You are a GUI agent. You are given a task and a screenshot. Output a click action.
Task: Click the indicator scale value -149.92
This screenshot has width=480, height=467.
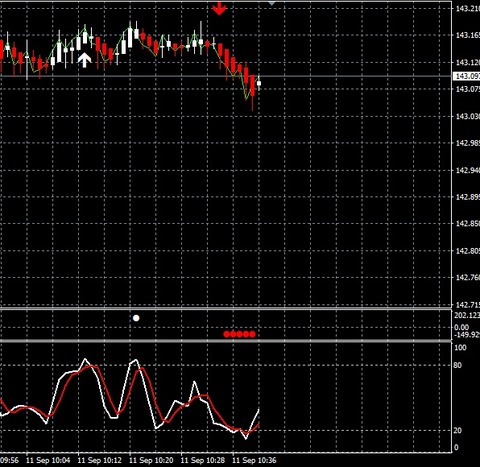pos(467,334)
